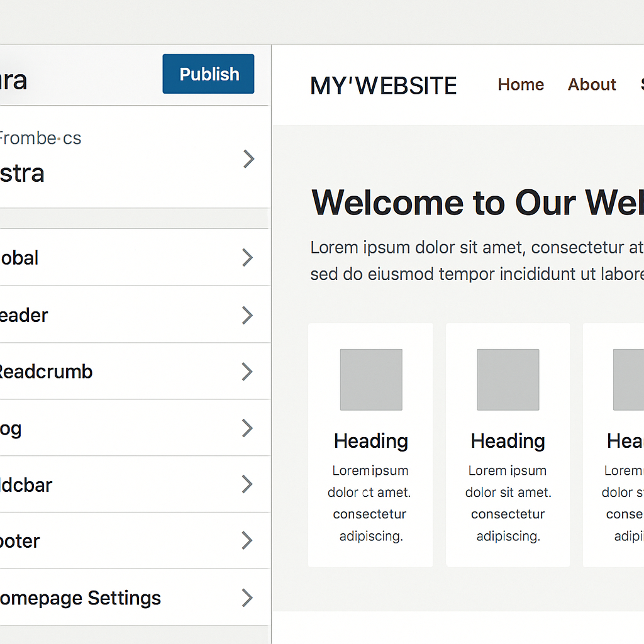The image size is (644, 644).
Task: Click the 'stra' theme name text
Action: pyautogui.click(x=22, y=174)
